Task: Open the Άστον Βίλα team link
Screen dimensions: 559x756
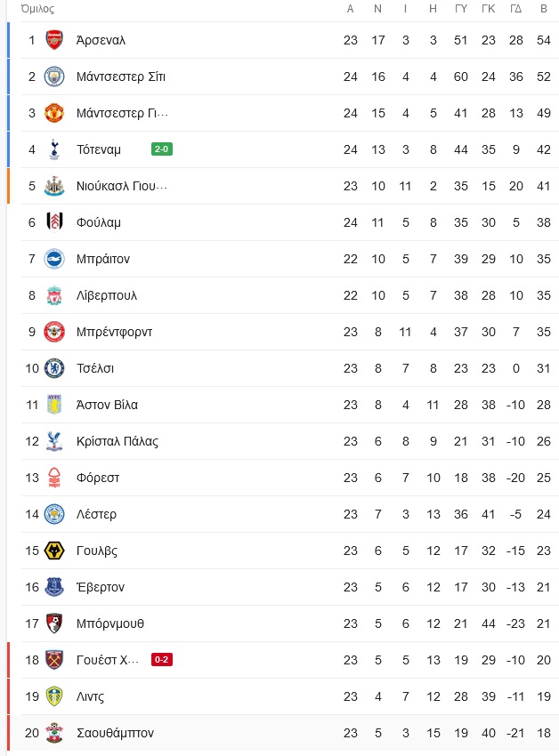Action: tap(107, 405)
